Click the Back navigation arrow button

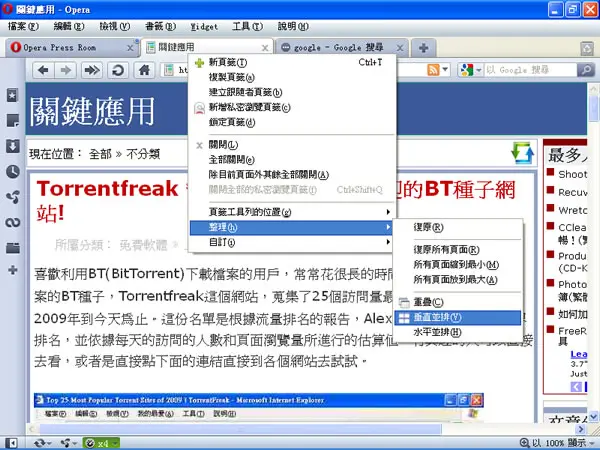43,70
